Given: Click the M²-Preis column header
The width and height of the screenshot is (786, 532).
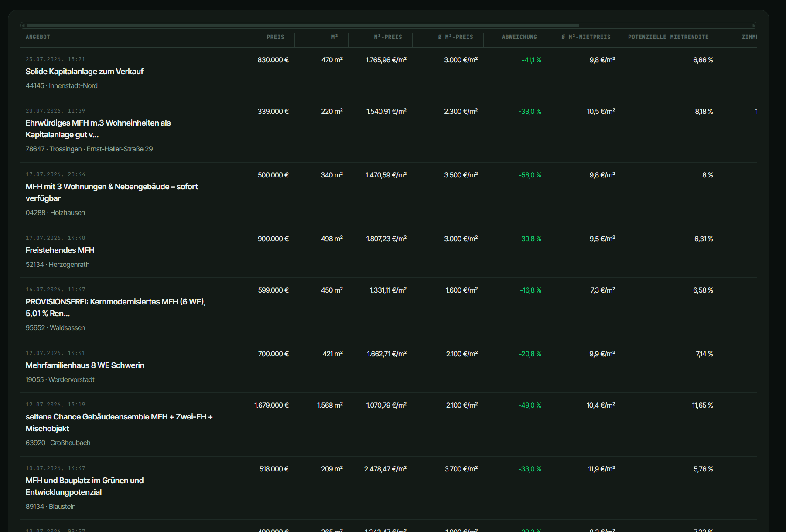Looking at the screenshot, I should pyautogui.click(x=388, y=37).
